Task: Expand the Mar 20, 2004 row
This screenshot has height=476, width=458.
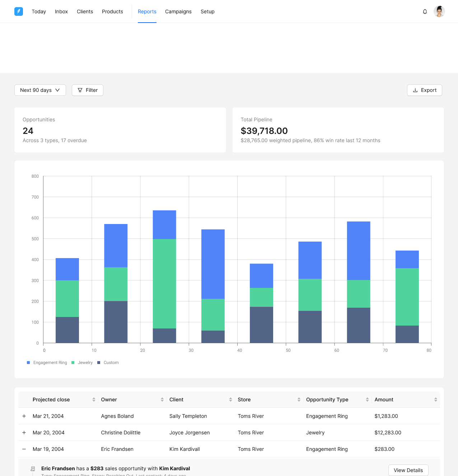Action: pyautogui.click(x=24, y=433)
